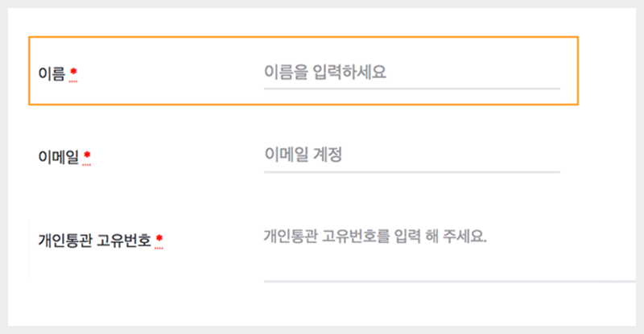
Task: Click the red asterisk beside 이메일
Action: 87,155
